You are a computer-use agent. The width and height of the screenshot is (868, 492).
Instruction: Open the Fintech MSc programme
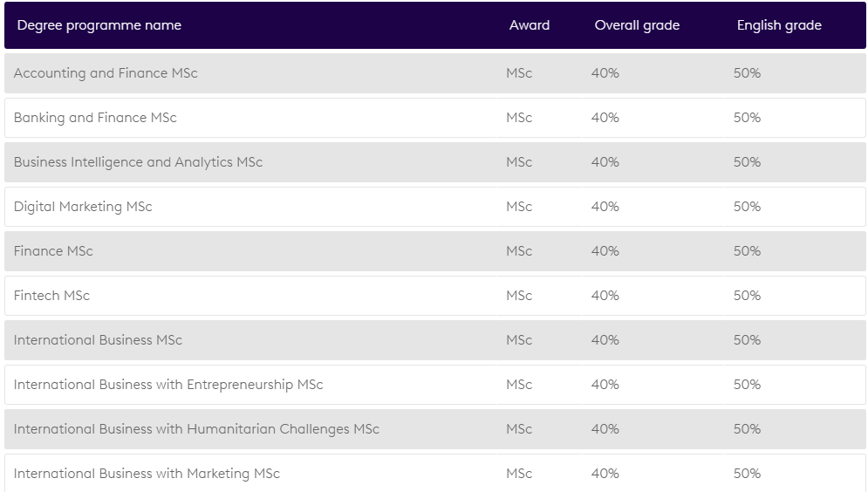tap(51, 296)
